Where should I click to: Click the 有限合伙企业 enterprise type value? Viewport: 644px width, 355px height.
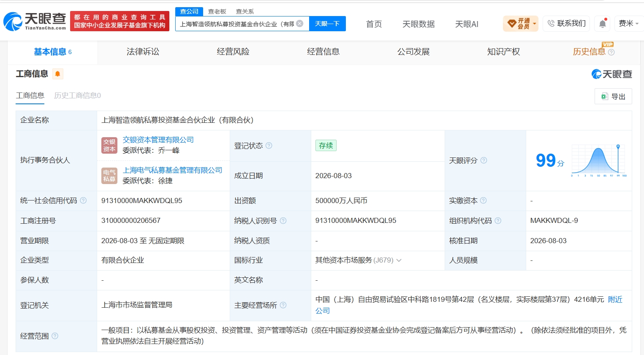(122, 260)
